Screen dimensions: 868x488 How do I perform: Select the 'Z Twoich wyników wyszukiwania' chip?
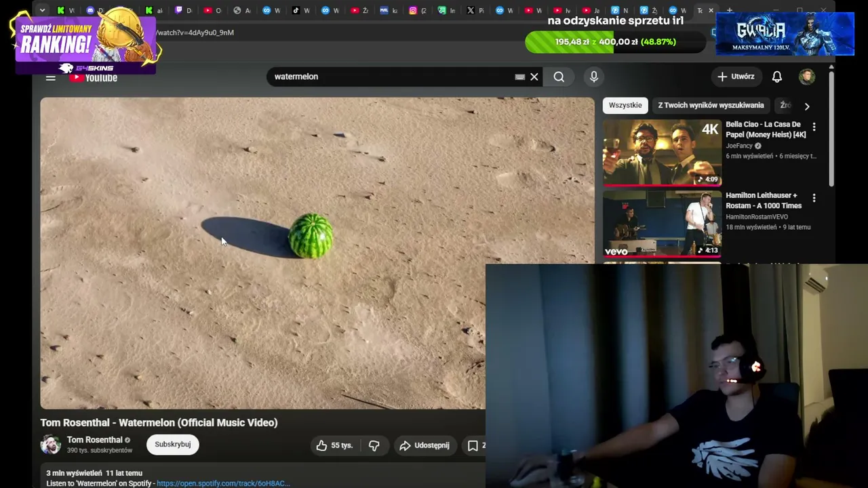point(711,105)
